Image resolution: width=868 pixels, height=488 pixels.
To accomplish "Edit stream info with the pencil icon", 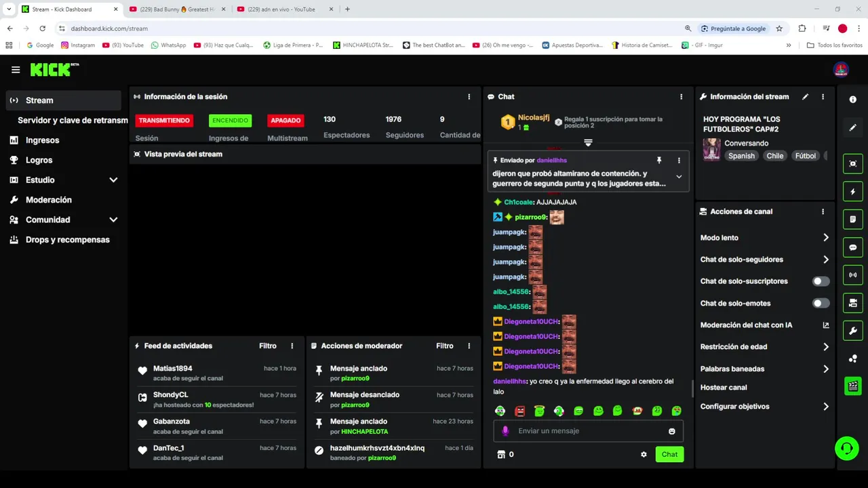I will 806,97.
